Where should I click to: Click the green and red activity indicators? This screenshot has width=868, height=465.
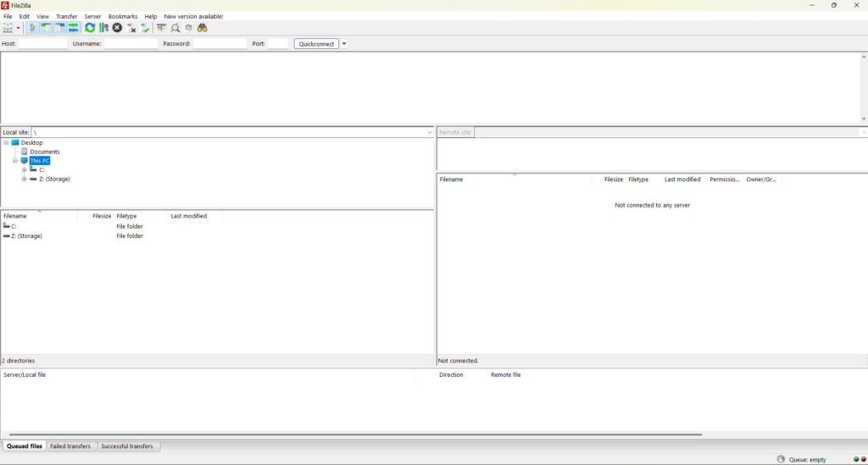[x=860, y=459]
